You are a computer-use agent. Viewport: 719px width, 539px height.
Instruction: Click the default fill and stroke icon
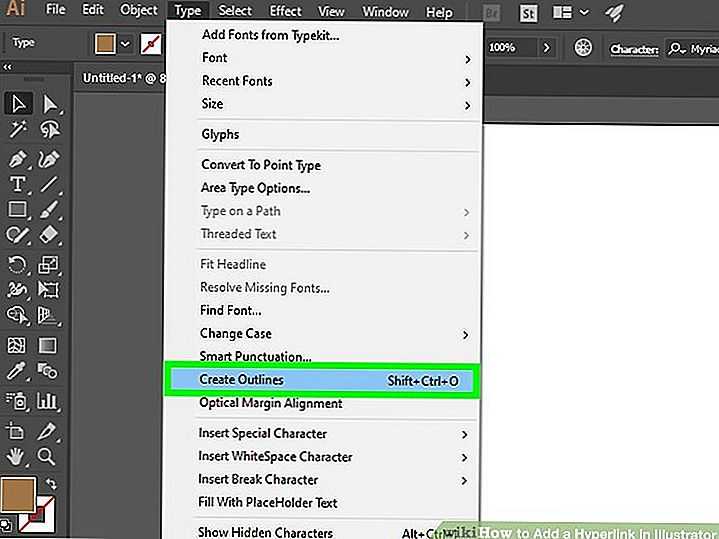click(6, 525)
